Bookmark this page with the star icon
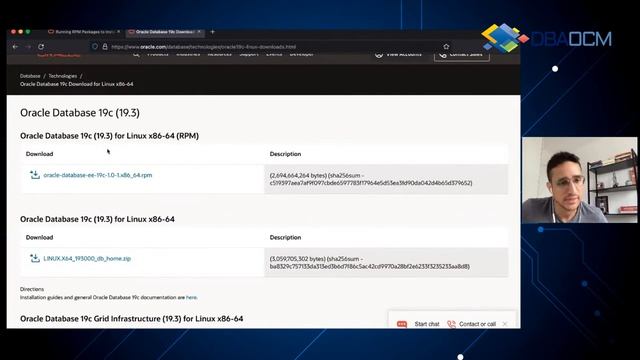 point(446,47)
